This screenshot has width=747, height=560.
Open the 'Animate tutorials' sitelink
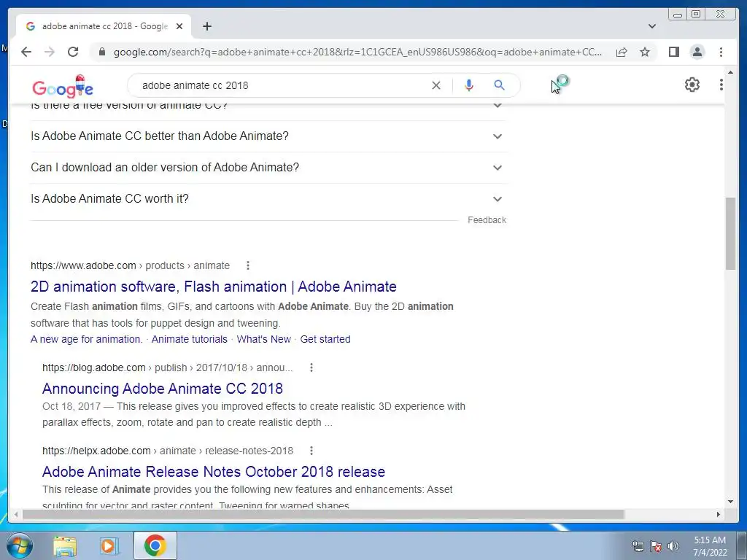189,339
